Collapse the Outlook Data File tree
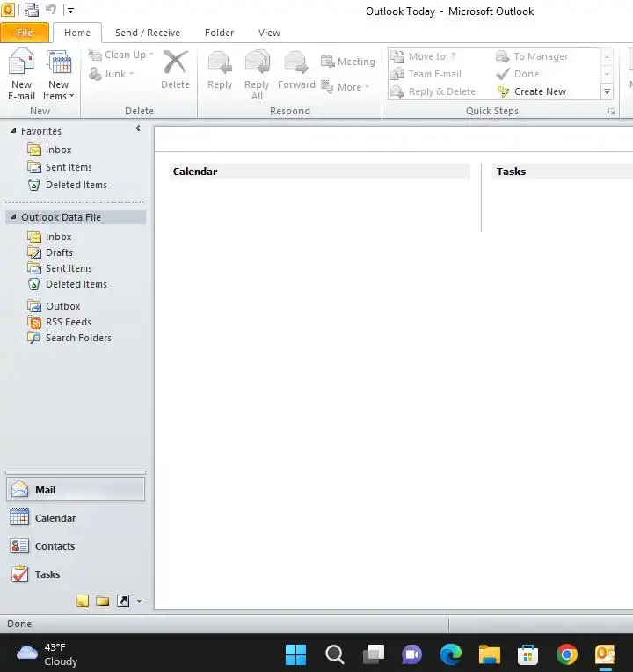The image size is (633, 672). (13, 217)
